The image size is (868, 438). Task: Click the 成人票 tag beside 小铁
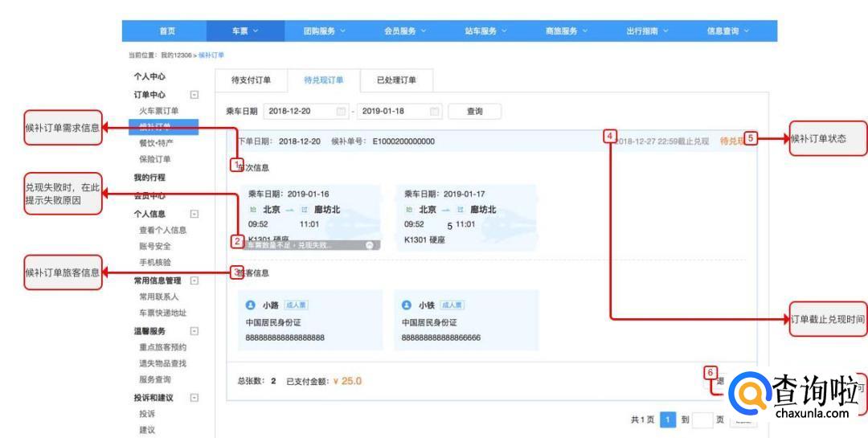[x=452, y=305]
